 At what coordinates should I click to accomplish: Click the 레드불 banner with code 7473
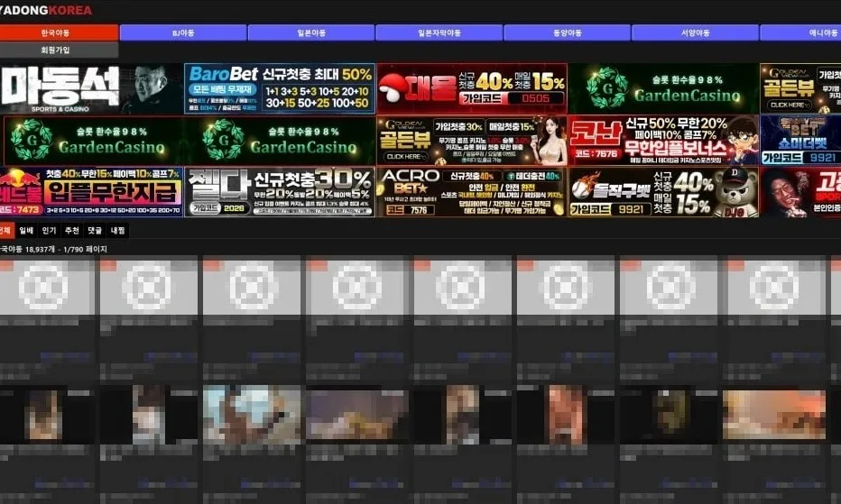(91, 192)
